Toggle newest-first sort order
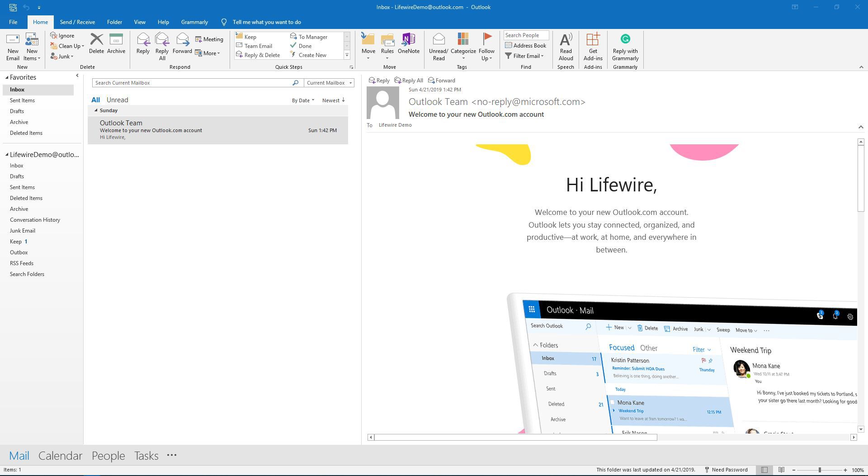The width and height of the screenshot is (868, 476). (x=334, y=100)
